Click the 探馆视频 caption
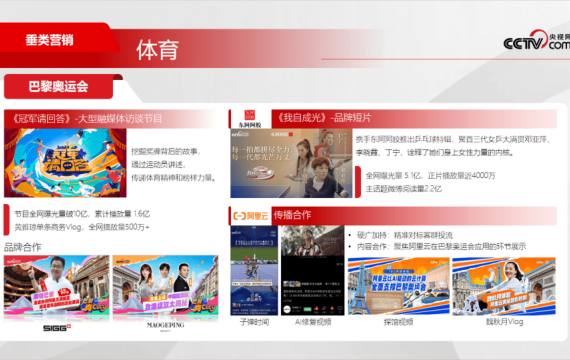 pos(398,322)
